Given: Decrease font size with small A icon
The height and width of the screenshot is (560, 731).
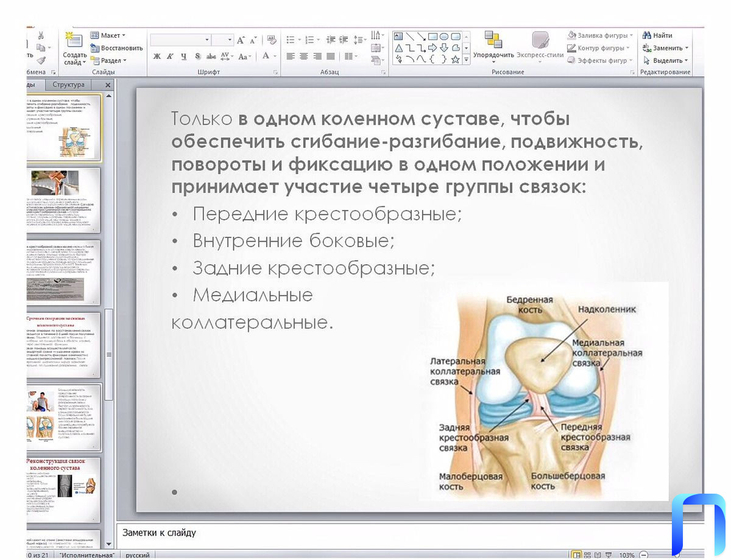Looking at the screenshot, I should point(253,40).
